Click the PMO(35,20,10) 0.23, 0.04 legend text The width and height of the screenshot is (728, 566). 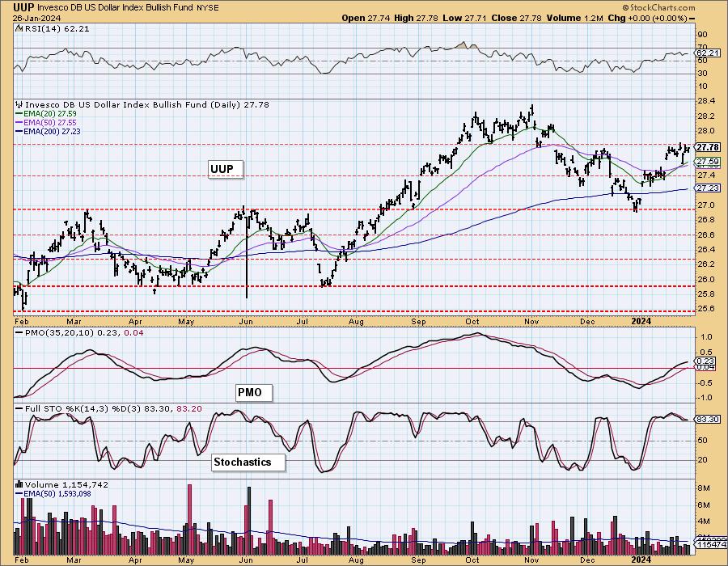click(x=84, y=332)
